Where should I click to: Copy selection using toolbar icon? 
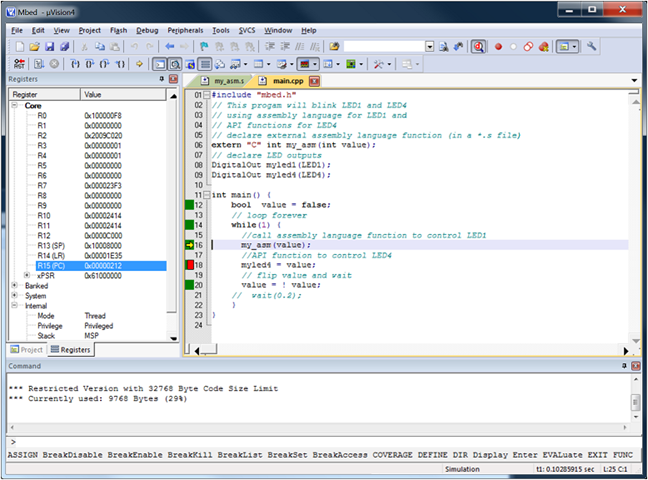tap(100, 47)
